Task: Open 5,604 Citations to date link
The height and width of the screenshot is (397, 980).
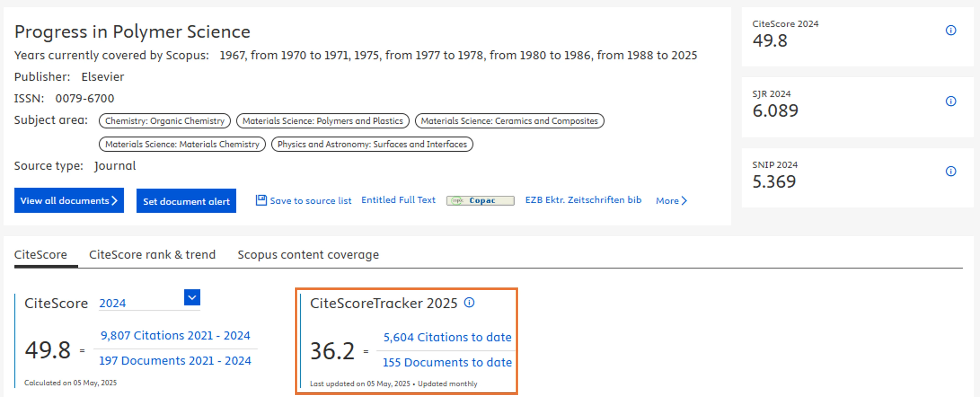Action: point(447,337)
